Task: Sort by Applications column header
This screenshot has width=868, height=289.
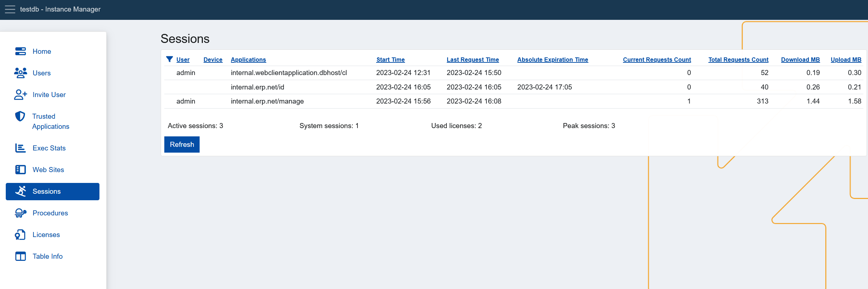Action: pyautogui.click(x=248, y=60)
